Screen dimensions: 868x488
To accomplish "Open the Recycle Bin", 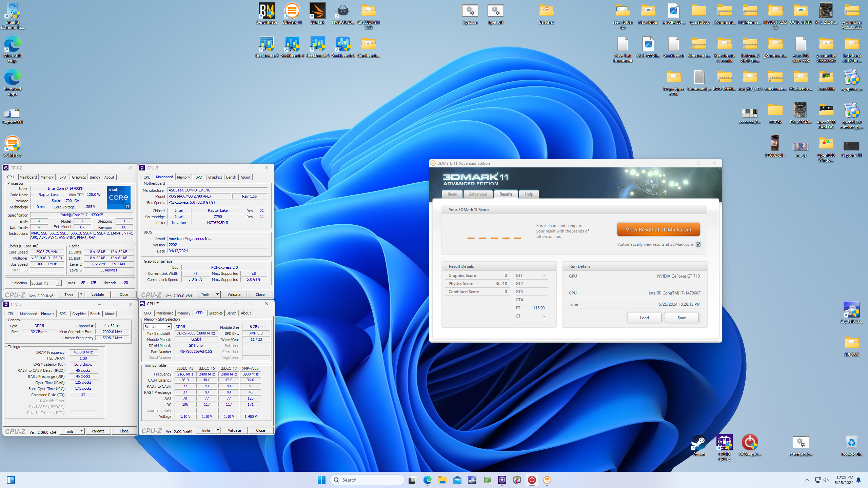I will coord(851,446).
